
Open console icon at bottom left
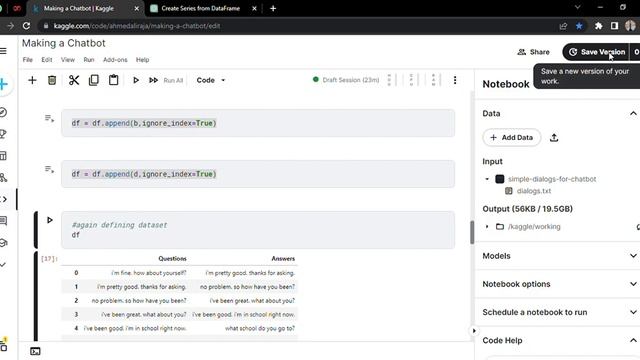[x=35, y=351]
